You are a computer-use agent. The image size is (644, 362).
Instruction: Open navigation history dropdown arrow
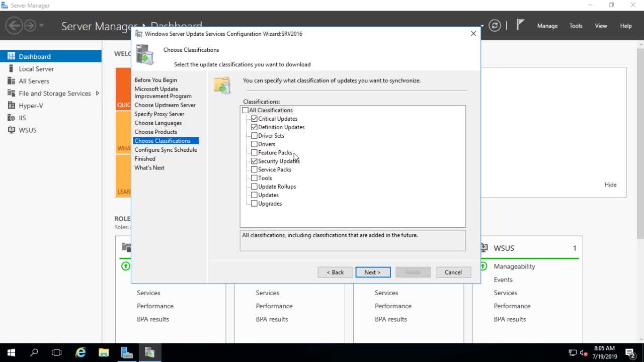click(x=41, y=26)
